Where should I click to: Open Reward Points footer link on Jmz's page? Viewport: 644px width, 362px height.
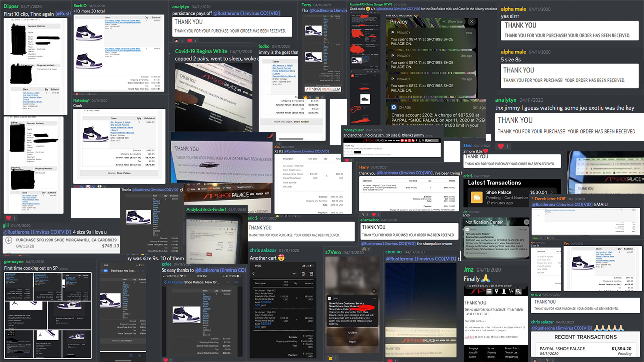tap(512, 348)
